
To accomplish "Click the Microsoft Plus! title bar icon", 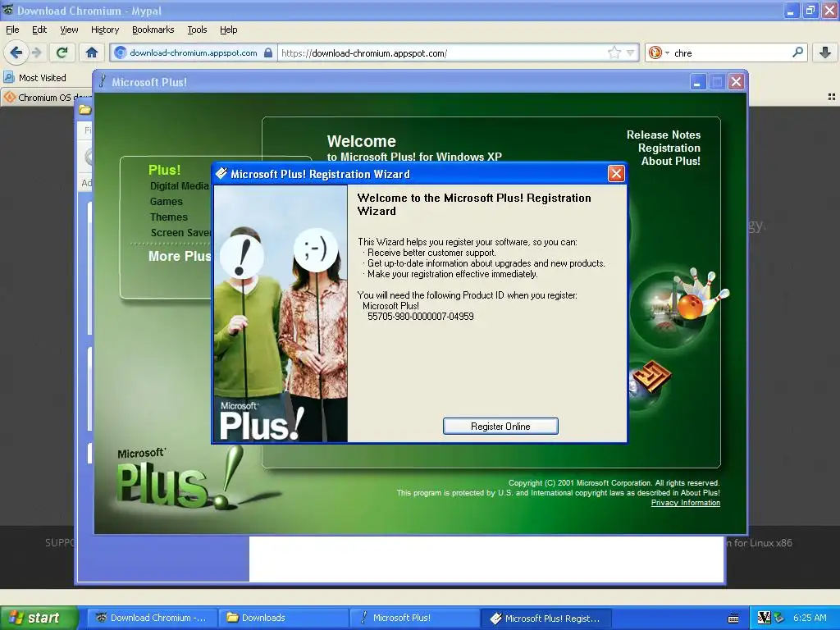I will (103, 82).
